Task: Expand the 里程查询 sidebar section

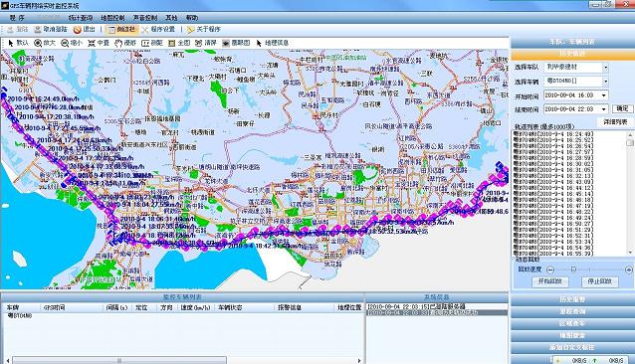Action: [572, 311]
